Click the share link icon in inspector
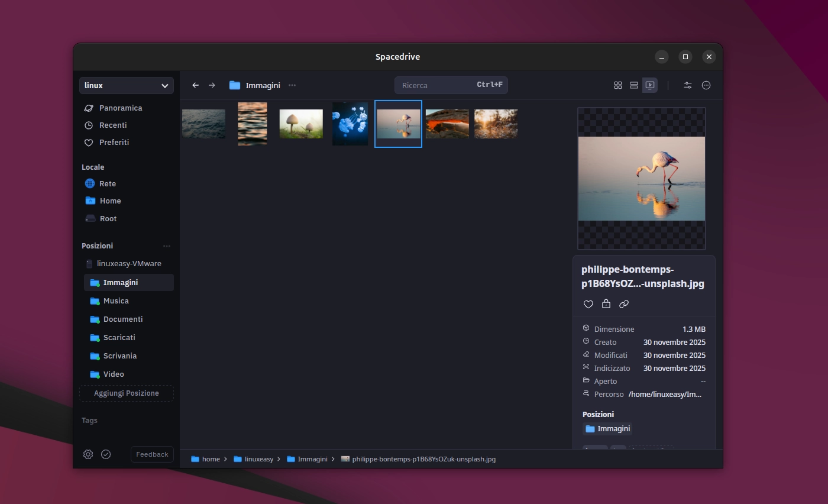The height and width of the screenshot is (504, 828). [624, 304]
